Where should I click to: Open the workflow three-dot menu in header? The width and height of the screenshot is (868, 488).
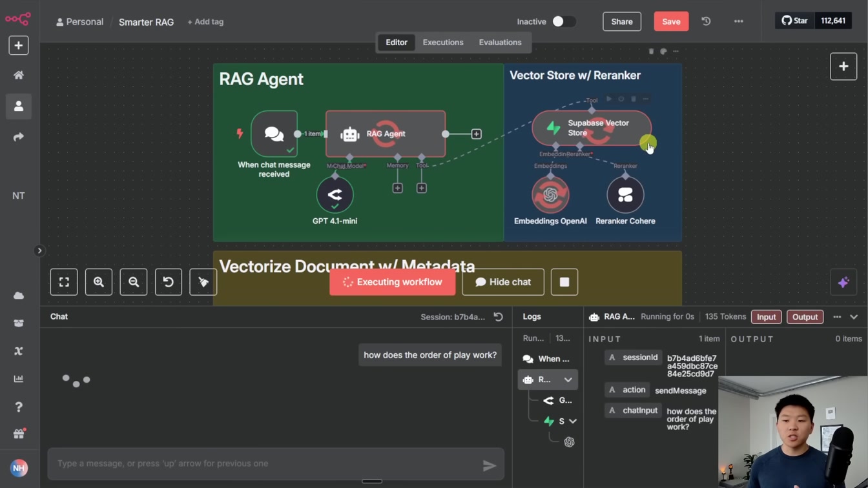pyautogui.click(x=738, y=21)
